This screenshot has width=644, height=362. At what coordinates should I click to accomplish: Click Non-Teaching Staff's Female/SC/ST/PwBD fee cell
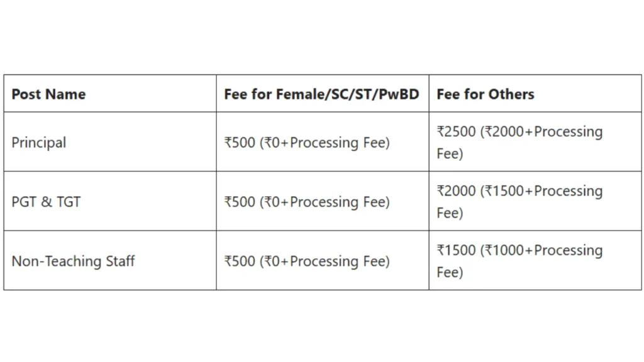point(307,261)
